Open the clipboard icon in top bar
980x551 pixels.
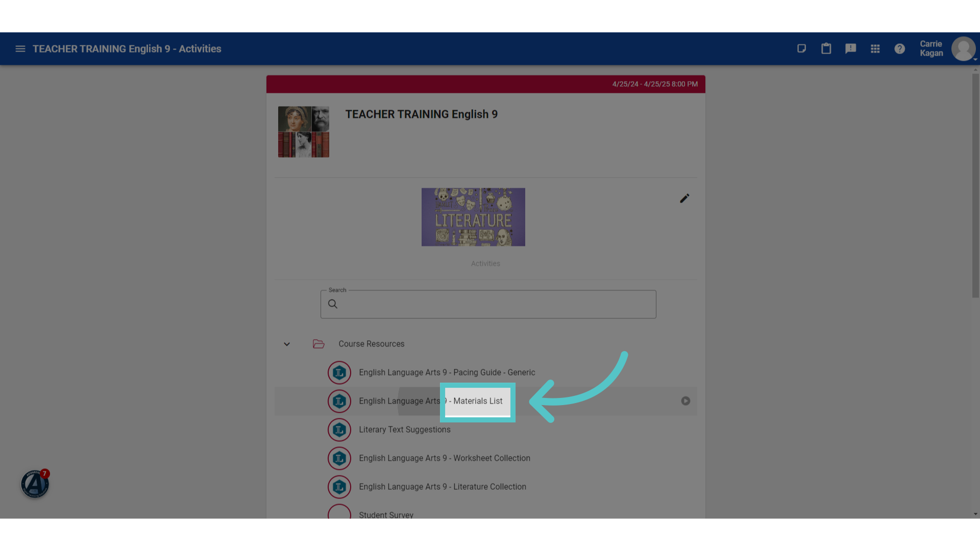(x=826, y=48)
